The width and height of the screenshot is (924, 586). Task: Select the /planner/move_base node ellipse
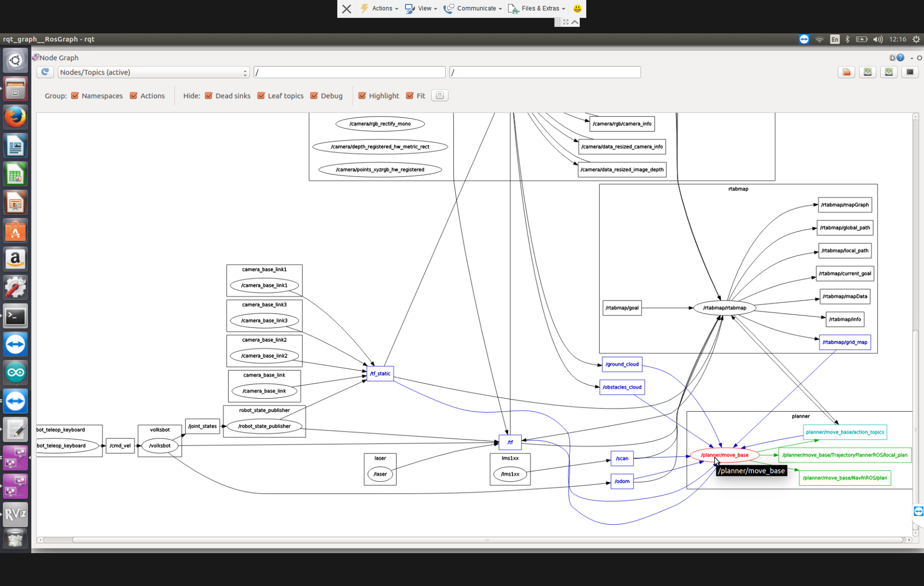point(724,454)
